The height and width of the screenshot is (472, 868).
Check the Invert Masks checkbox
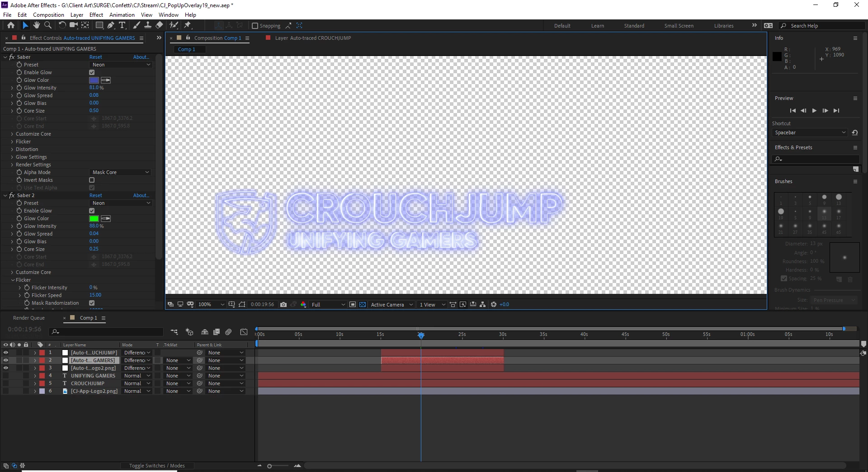pyautogui.click(x=92, y=180)
